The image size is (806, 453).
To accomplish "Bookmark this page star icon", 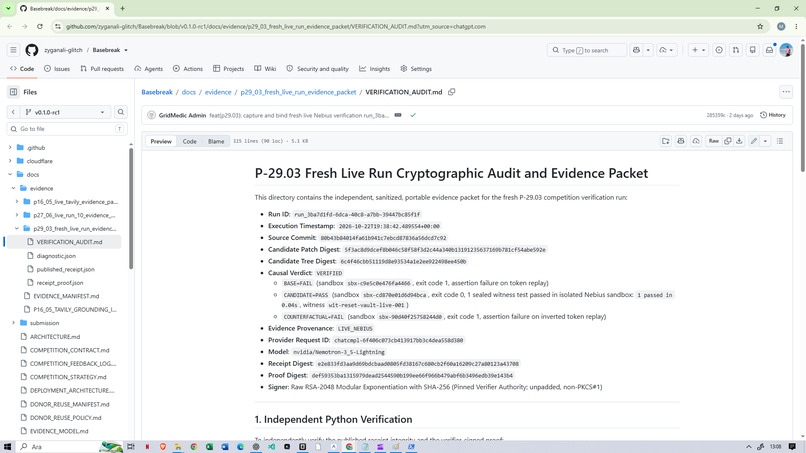I will [x=760, y=26].
